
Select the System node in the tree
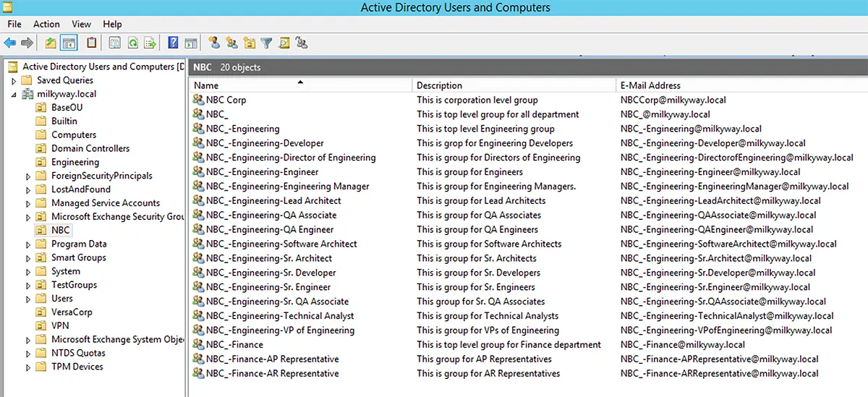click(x=66, y=271)
